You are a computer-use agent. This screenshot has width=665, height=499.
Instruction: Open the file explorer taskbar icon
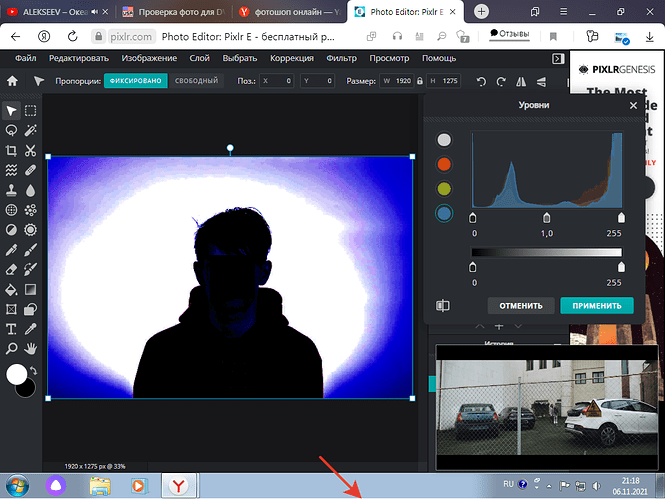[100, 486]
